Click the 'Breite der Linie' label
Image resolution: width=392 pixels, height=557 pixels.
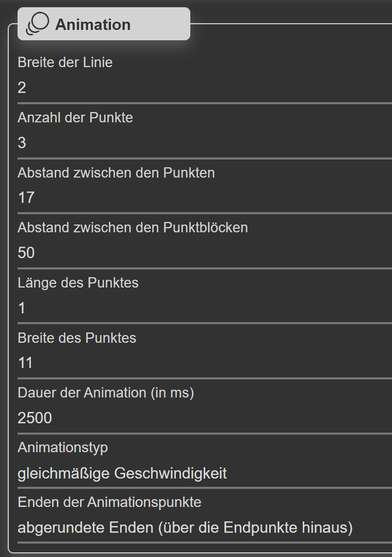tap(65, 62)
